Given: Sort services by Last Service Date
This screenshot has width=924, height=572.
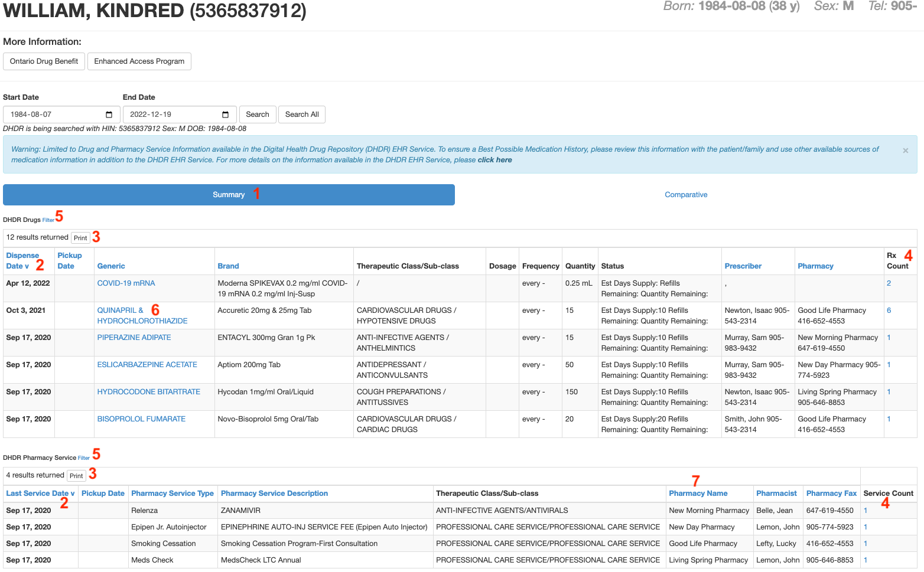Looking at the screenshot, I should [40, 493].
